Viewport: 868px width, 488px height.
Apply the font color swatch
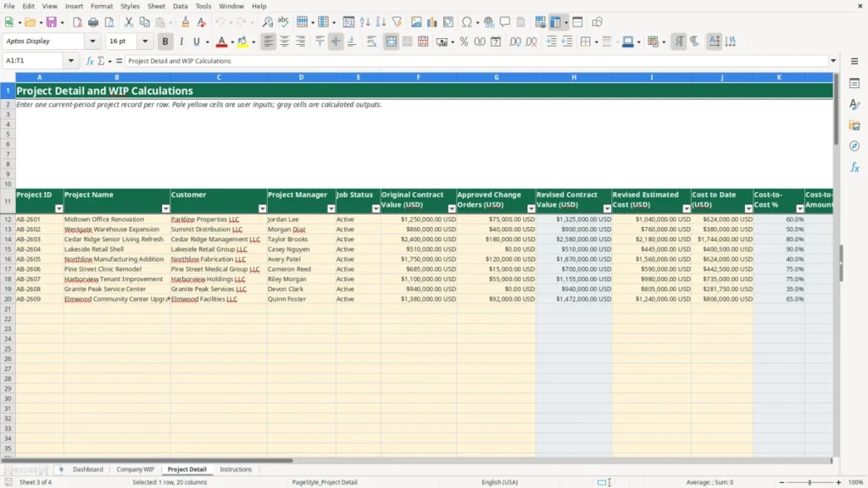(x=221, y=42)
